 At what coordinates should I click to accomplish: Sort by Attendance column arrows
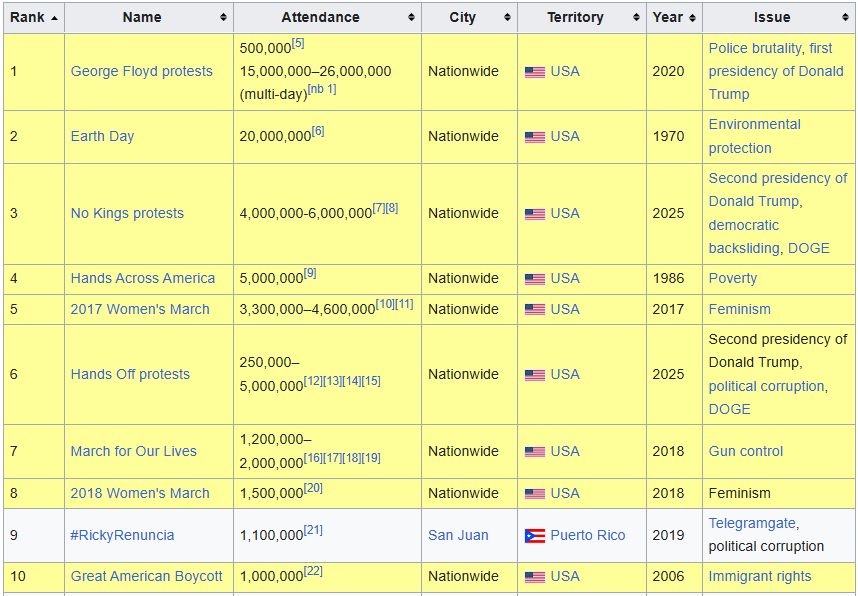411,18
